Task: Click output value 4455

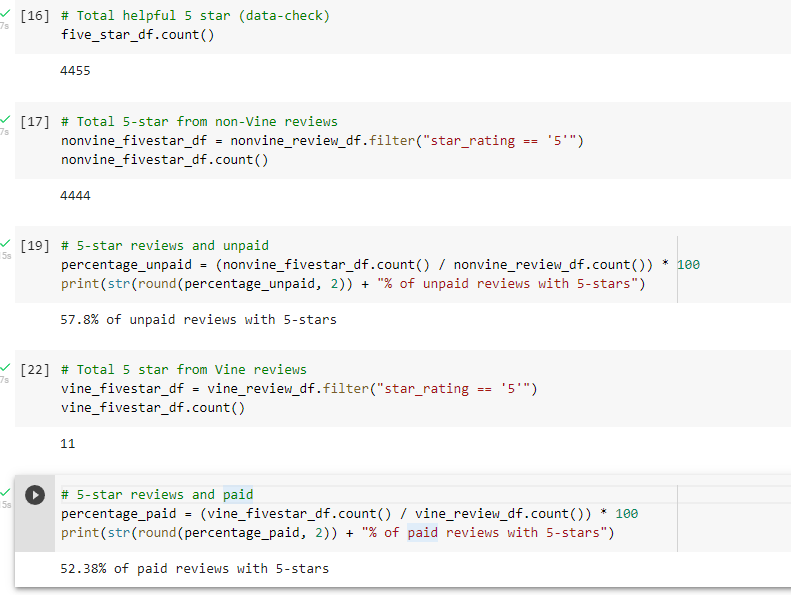Action: pyautogui.click(x=75, y=71)
